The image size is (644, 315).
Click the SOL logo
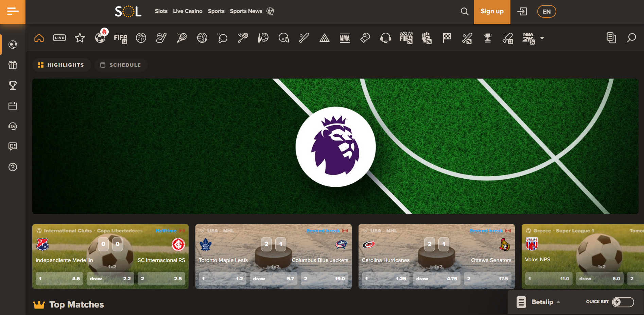pos(128,12)
